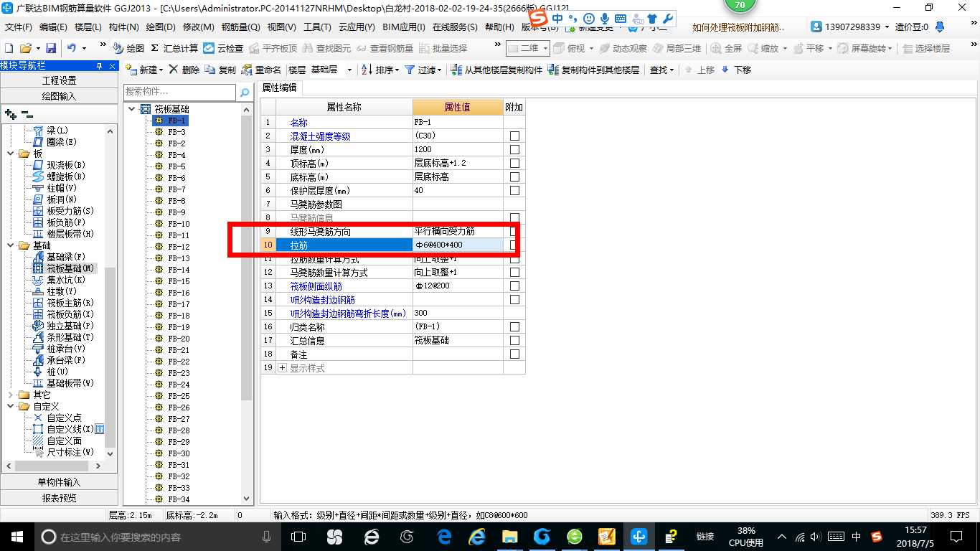This screenshot has height=551, width=980.
Task: Toggle 附加 checkbox for 备注
Action: tap(514, 354)
